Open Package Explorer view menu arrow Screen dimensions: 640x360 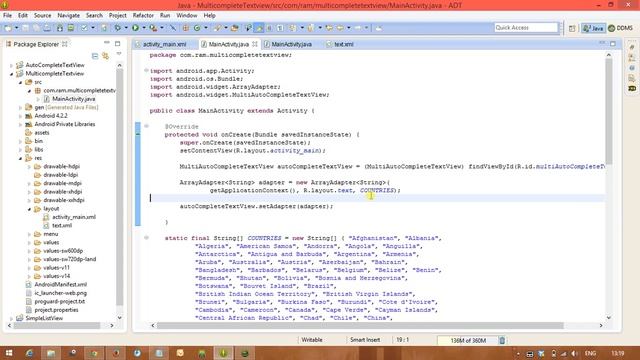[x=119, y=54]
